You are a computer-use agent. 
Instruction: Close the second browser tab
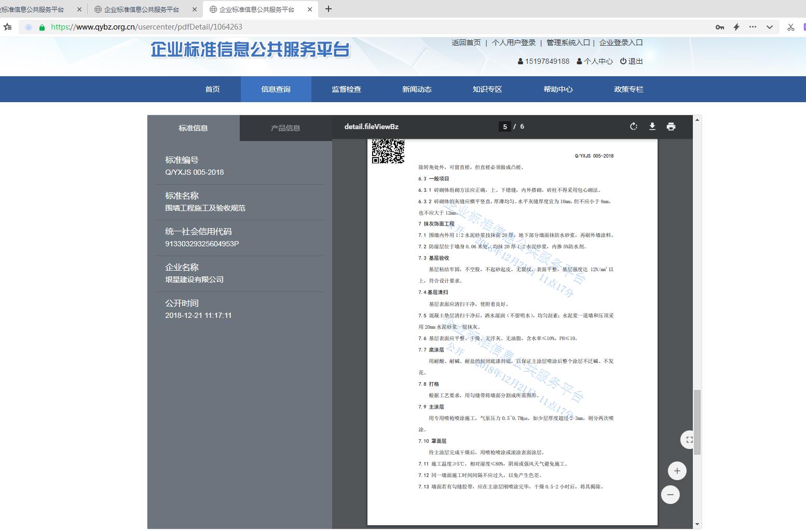pos(195,9)
